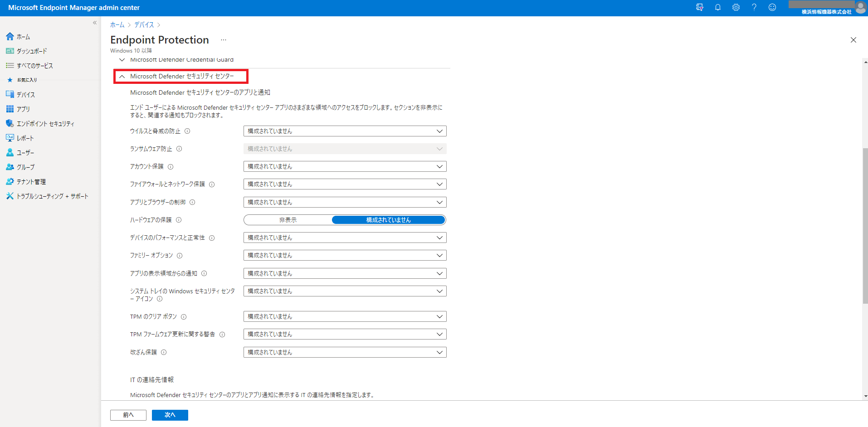Open テナント管理 in the sidebar menu
Screen dimensions: 868x427
tap(31, 181)
